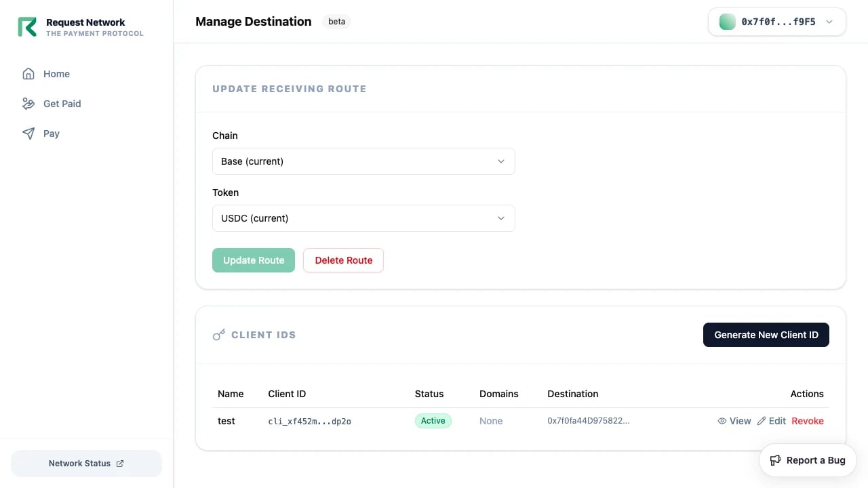Click the external link icon on Network Status
The height and width of the screenshot is (488, 868).
point(120,464)
